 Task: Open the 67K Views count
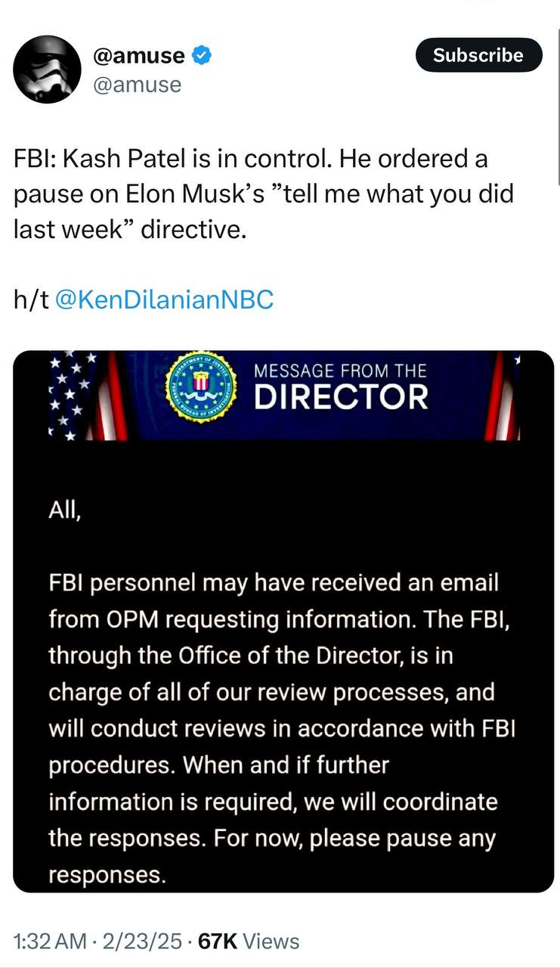pos(248,941)
